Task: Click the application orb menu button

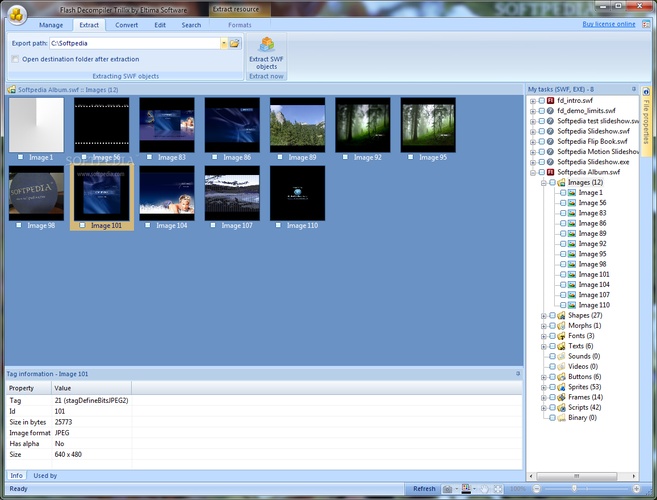Action: [17, 15]
